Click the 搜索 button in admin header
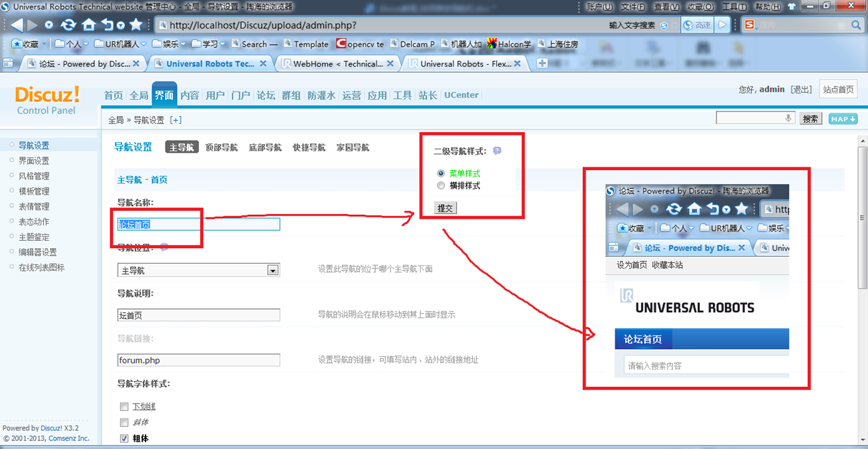Viewport: 868px width, 449px height. 811,119
